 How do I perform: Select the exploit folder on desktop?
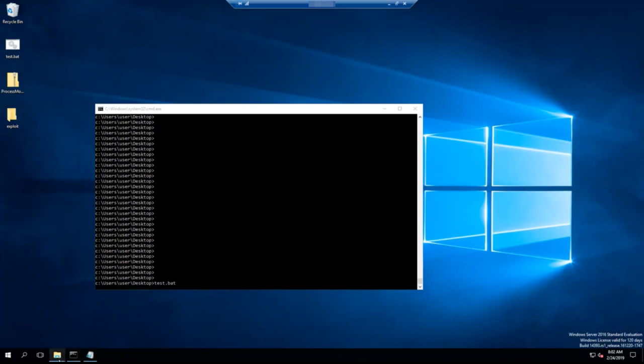point(13,116)
